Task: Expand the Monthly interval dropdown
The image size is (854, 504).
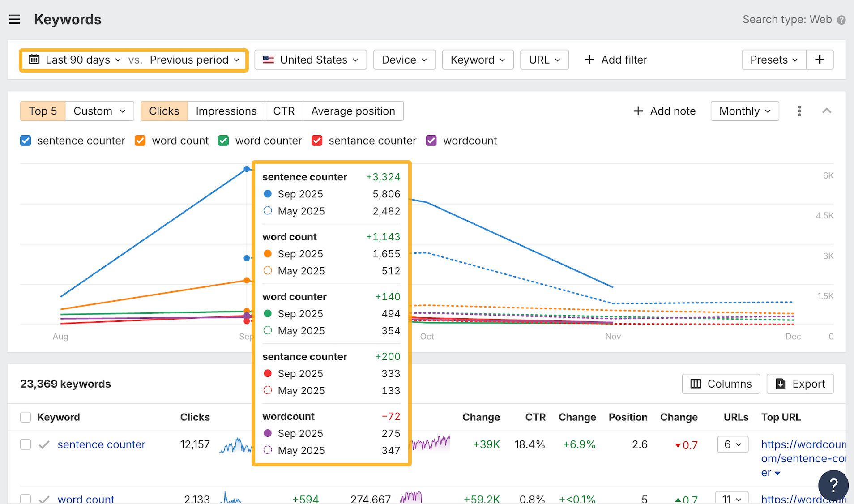Action: coord(744,111)
